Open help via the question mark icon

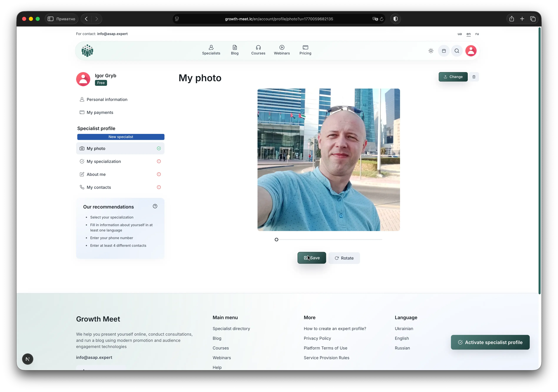[x=155, y=206]
